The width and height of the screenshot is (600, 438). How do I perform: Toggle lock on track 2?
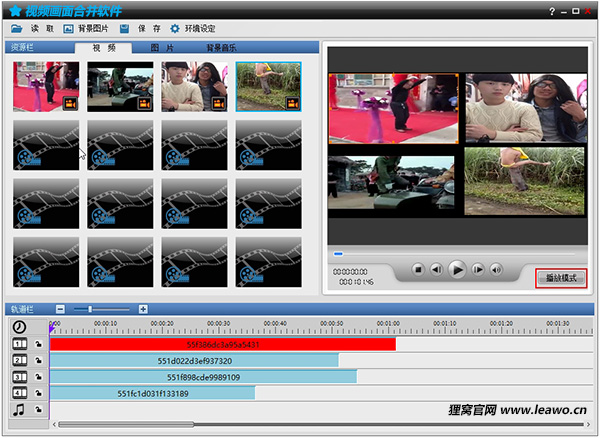38,360
